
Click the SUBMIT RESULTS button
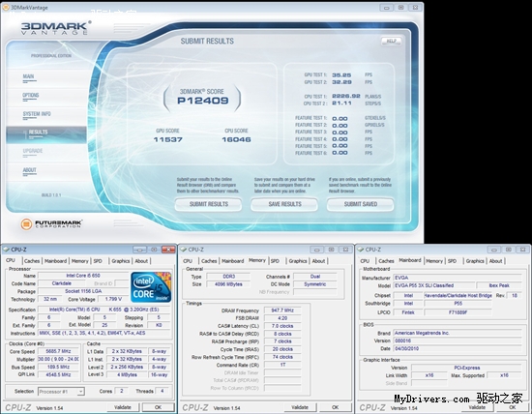[208, 204]
